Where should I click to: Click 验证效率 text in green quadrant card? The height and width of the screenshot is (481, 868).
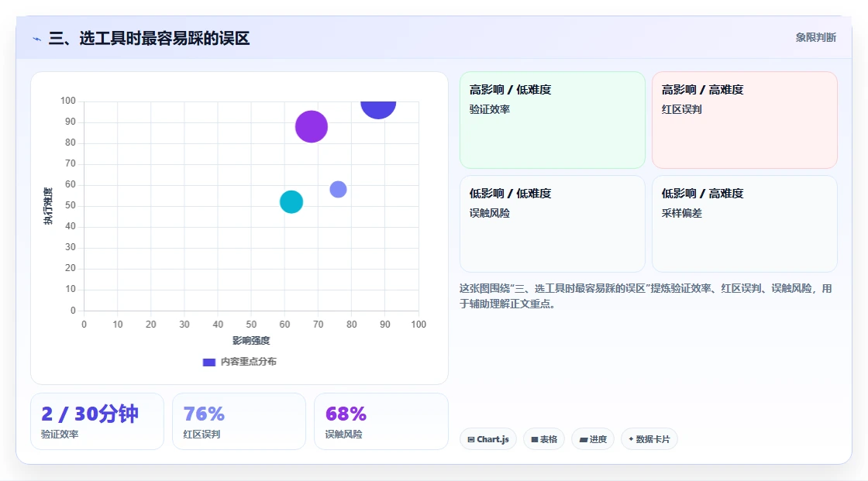pyautogui.click(x=489, y=109)
